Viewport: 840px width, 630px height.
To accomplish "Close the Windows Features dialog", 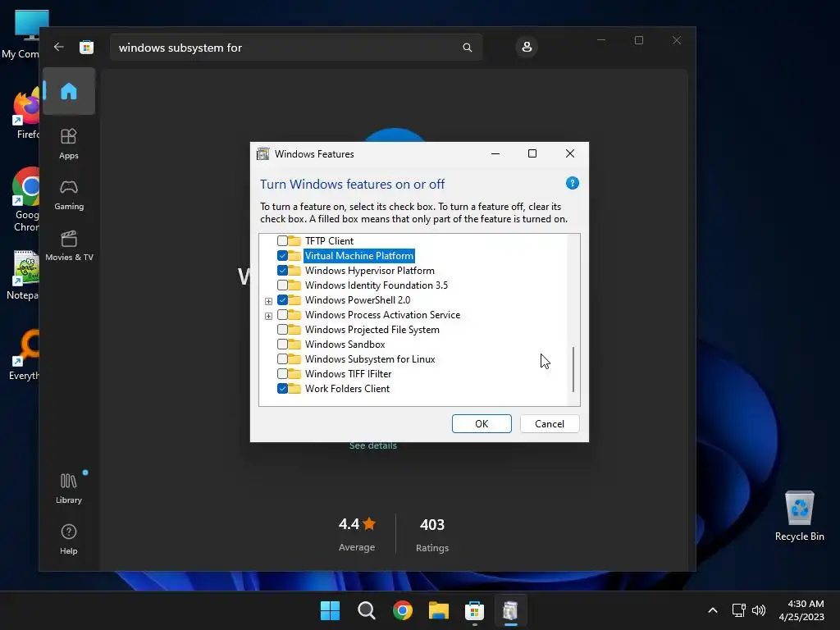I will pos(570,153).
